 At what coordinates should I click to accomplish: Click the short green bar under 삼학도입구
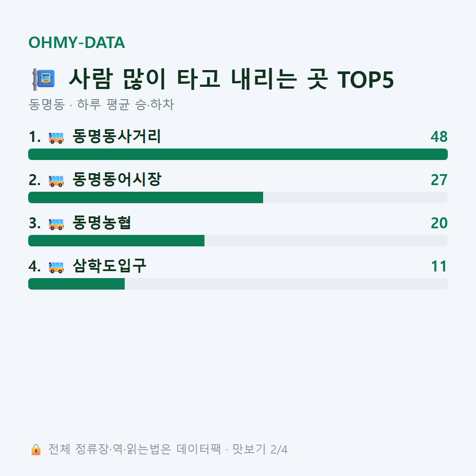(77, 284)
